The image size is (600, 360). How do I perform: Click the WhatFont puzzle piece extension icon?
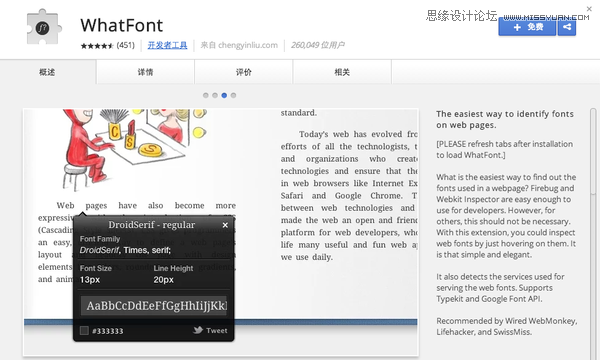point(43,27)
